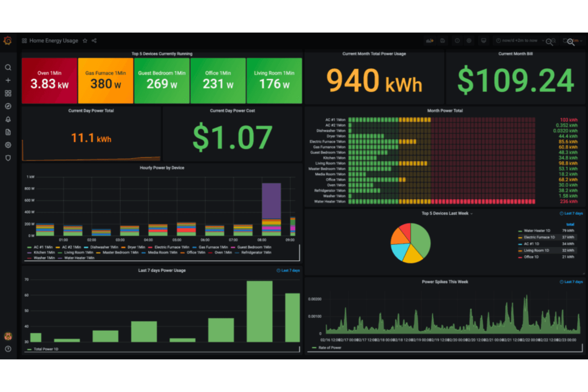Open the Dashboards grid icon in sidebar

8,93
